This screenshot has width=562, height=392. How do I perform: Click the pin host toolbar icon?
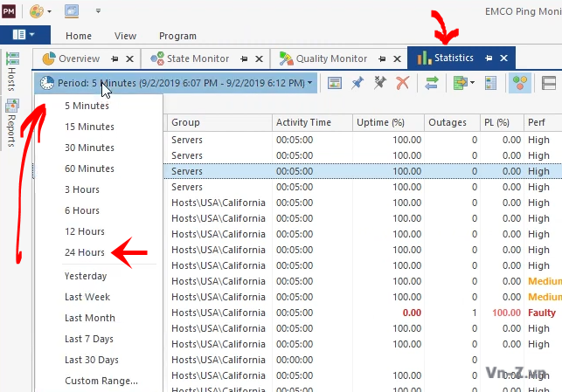[357, 83]
